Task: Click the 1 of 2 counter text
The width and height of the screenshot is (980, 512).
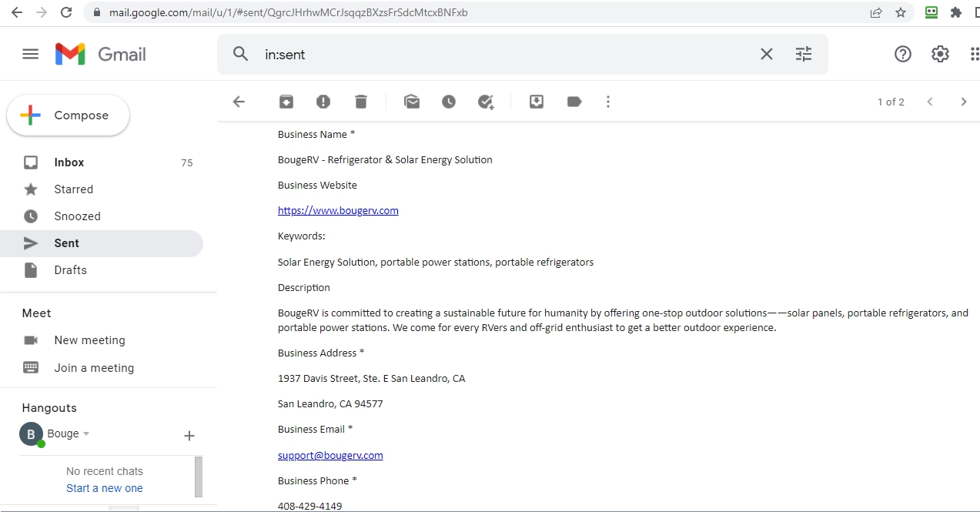Action: 891,102
